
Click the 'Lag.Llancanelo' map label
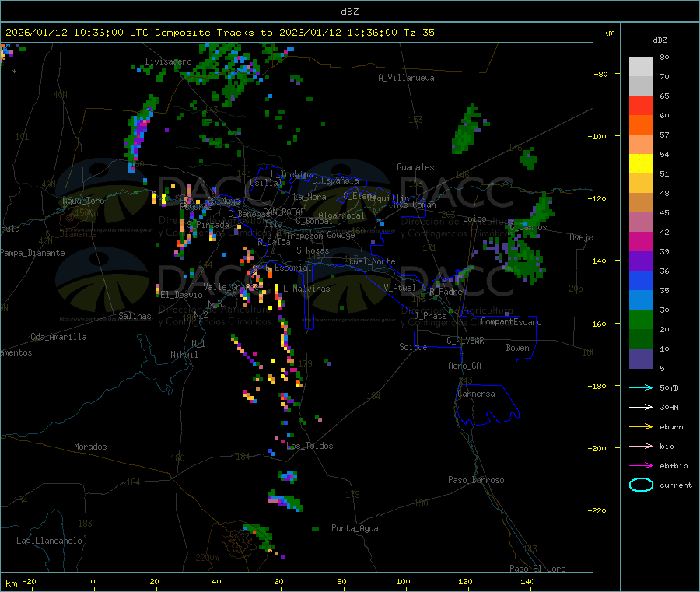(x=50, y=541)
